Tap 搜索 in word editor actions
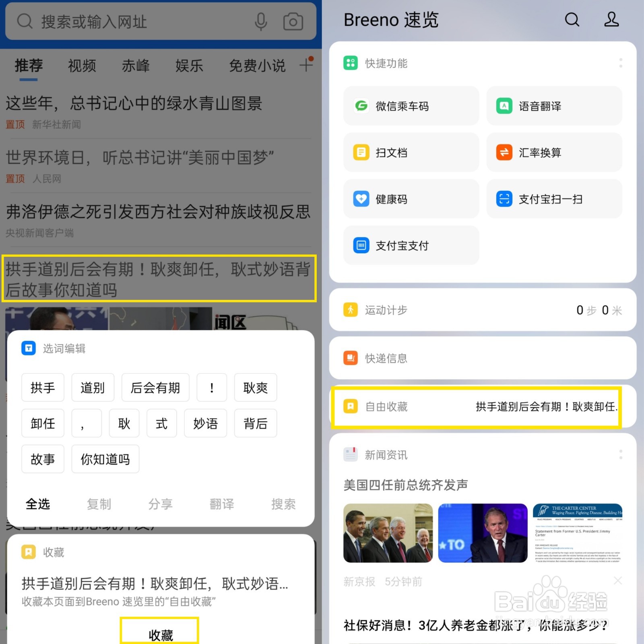The image size is (644, 644). tap(283, 504)
